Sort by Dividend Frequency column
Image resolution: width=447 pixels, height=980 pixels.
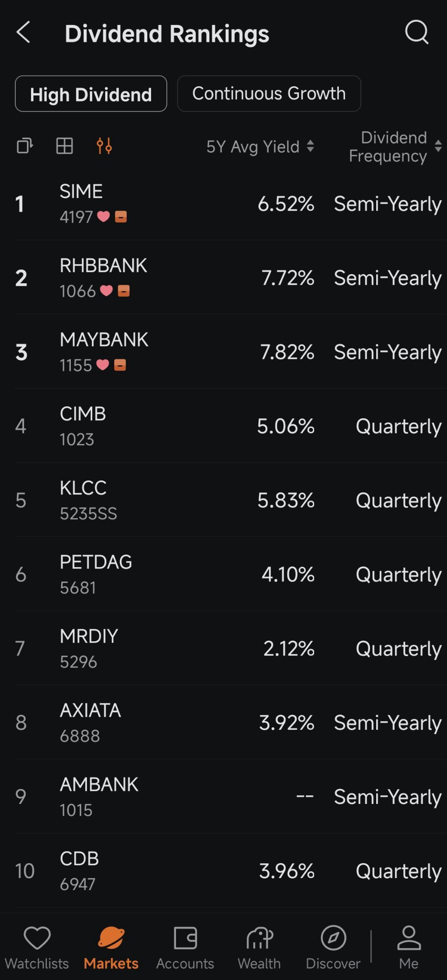click(395, 146)
